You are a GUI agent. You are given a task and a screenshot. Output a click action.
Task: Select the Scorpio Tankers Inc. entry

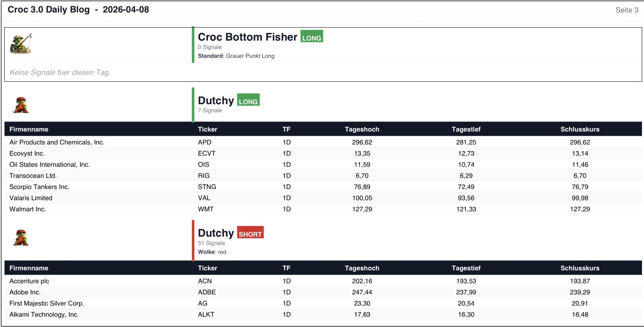[x=39, y=187]
